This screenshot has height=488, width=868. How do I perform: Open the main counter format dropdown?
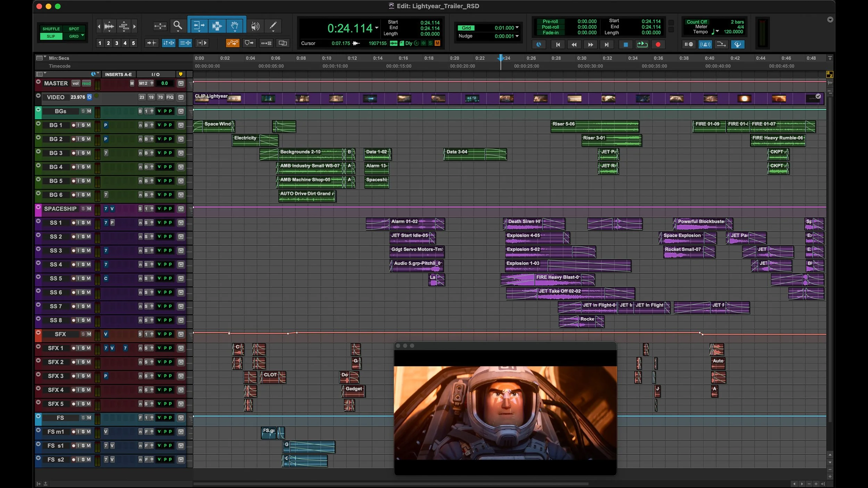point(377,28)
